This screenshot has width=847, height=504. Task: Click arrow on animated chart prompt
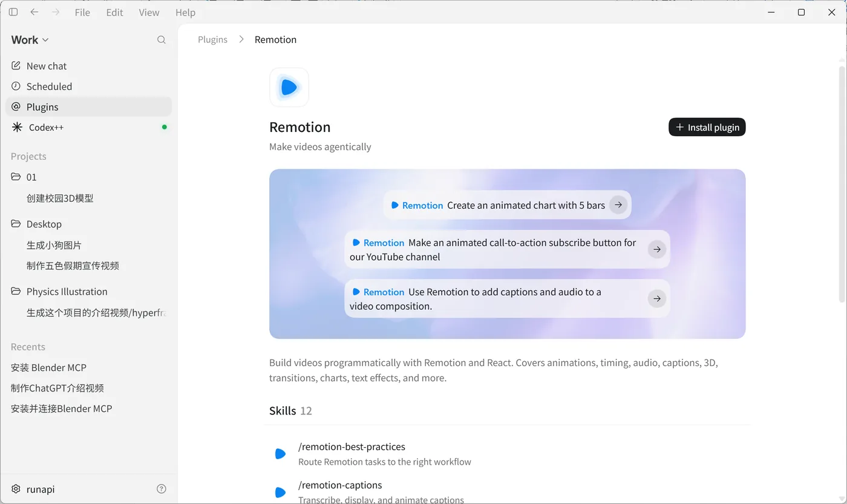tap(618, 205)
